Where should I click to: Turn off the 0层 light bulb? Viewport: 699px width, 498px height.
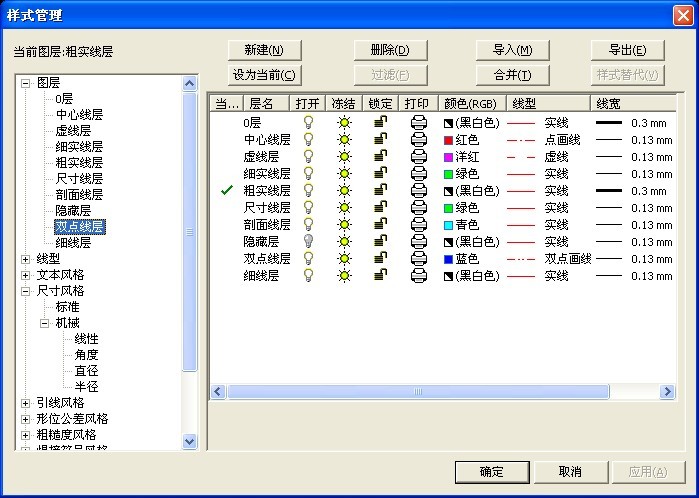click(x=308, y=123)
